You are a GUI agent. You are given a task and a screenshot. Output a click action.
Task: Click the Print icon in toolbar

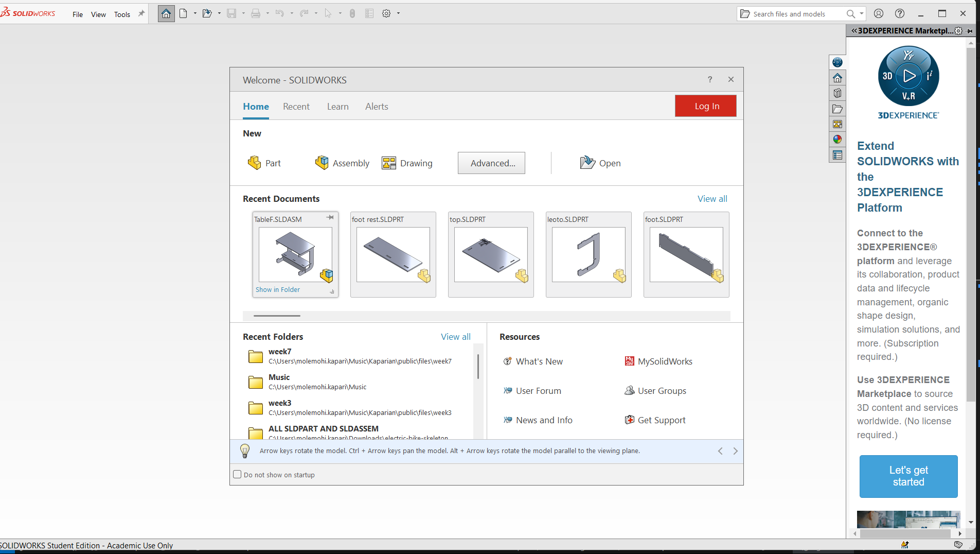(x=256, y=14)
